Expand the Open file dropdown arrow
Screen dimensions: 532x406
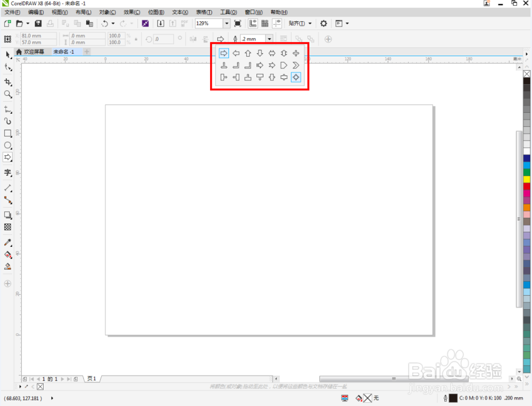28,23
